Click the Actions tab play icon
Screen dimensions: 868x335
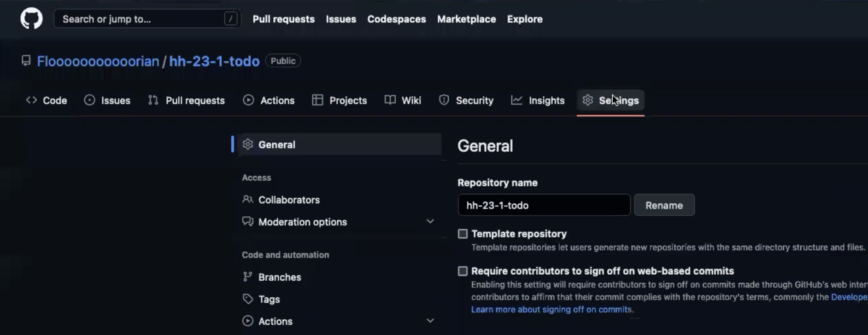tap(248, 100)
